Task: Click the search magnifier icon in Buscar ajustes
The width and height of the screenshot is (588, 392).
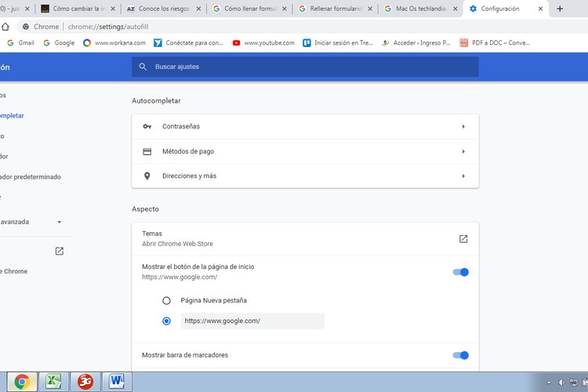Action: point(143,67)
